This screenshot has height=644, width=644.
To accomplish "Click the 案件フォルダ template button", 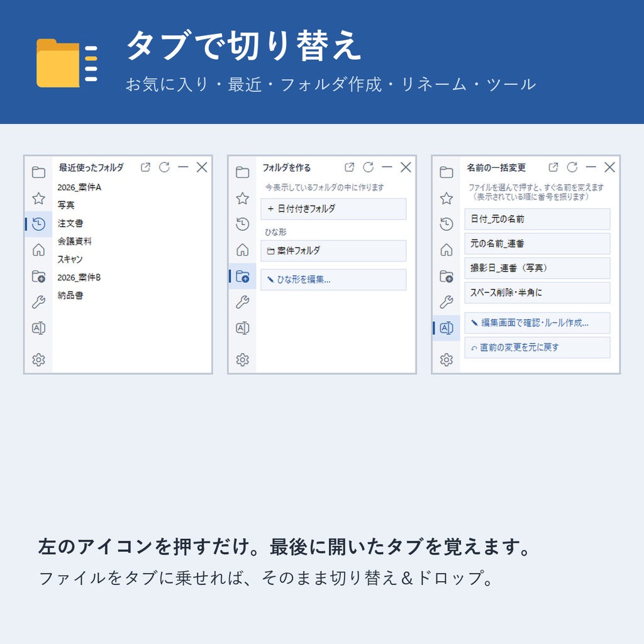I will [x=333, y=250].
